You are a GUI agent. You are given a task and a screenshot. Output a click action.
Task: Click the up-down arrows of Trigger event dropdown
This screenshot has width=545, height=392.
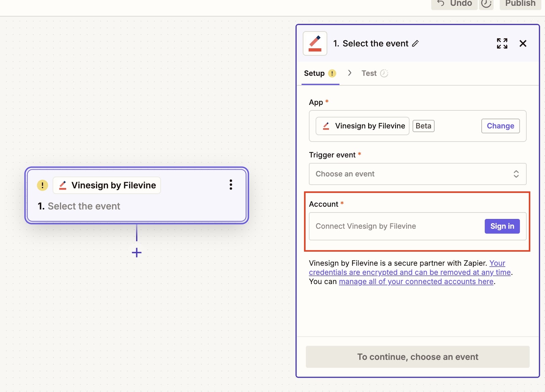coord(516,174)
